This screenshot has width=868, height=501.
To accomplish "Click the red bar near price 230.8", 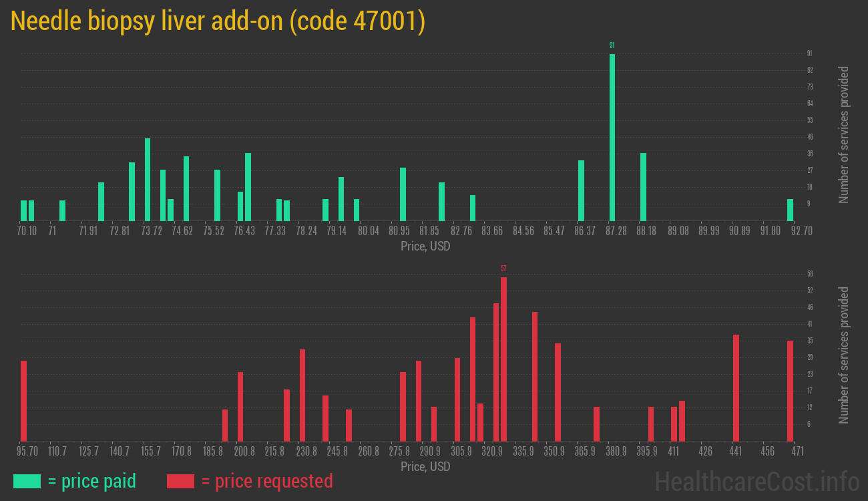I will [302, 395].
